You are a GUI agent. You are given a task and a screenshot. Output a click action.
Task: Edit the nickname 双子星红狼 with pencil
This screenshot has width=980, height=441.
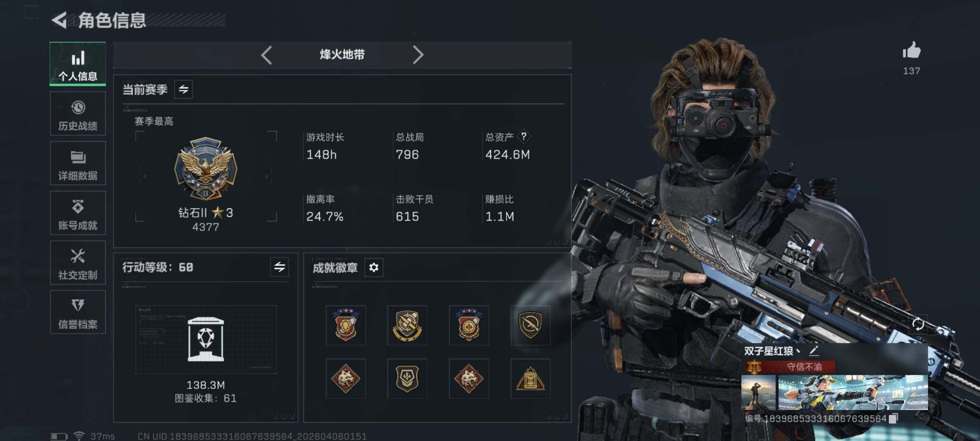pyautogui.click(x=813, y=350)
